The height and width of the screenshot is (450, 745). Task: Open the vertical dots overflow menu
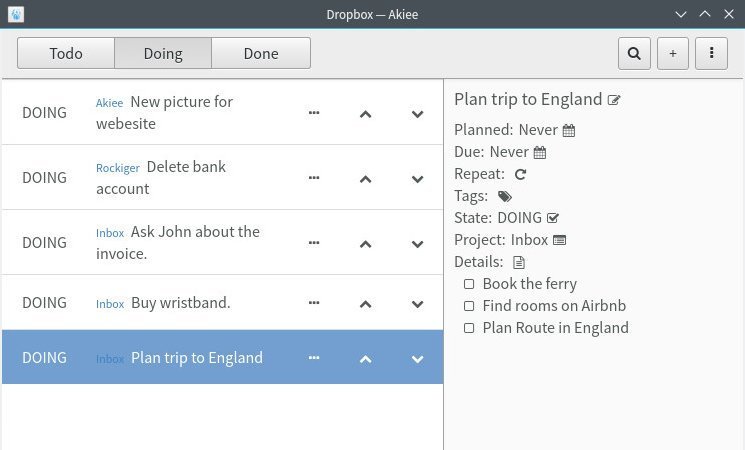711,53
